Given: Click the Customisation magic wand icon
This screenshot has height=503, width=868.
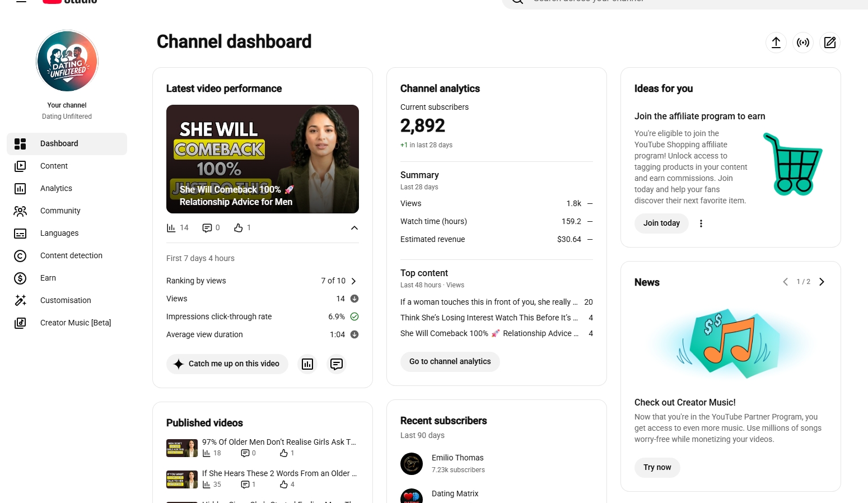Looking at the screenshot, I should pos(20,301).
